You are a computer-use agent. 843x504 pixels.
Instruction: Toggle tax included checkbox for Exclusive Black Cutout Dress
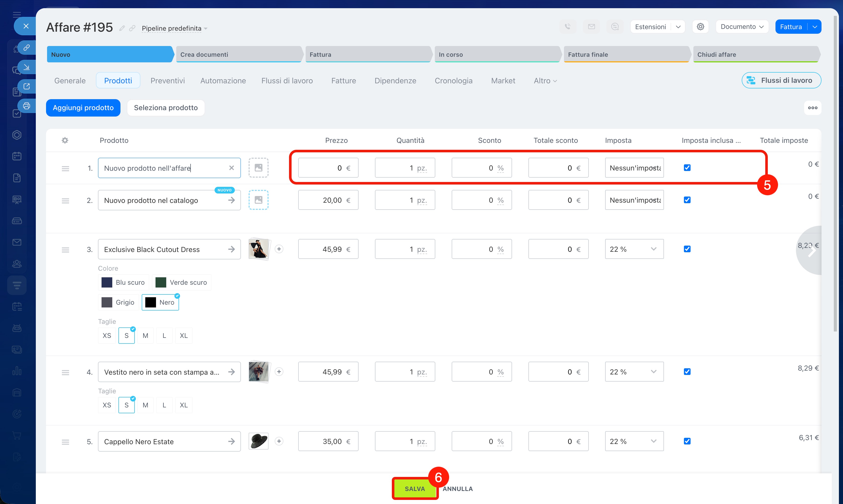pyautogui.click(x=687, y=249)
